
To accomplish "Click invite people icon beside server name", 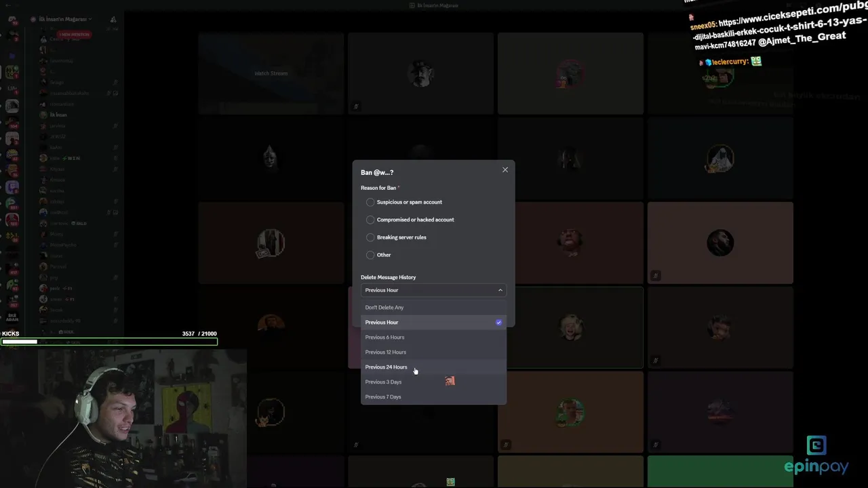I will click(x=113, y=20).
